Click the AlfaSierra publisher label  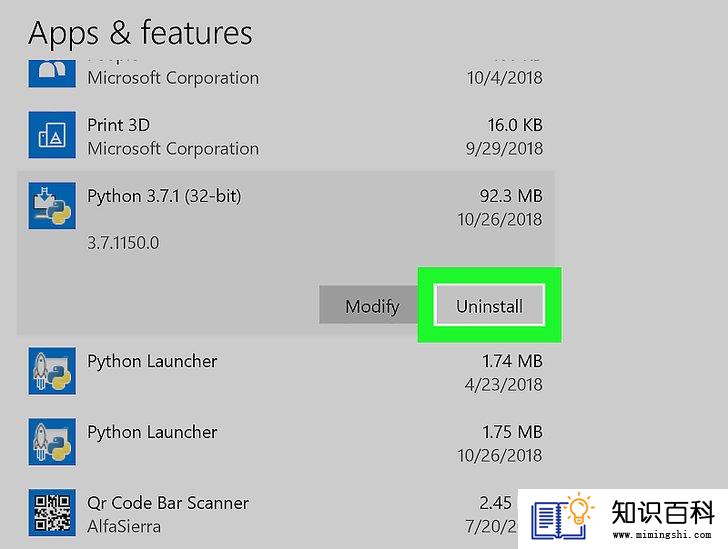point(124,527)
